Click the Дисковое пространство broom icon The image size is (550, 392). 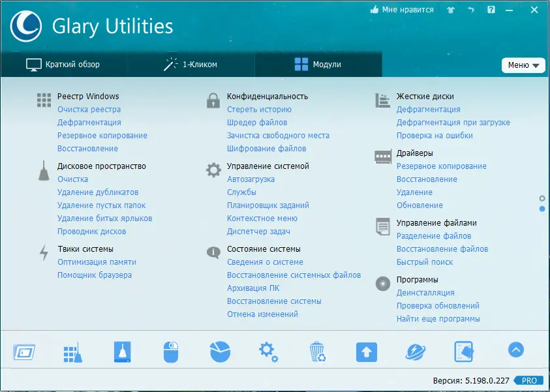click(44, 171)
